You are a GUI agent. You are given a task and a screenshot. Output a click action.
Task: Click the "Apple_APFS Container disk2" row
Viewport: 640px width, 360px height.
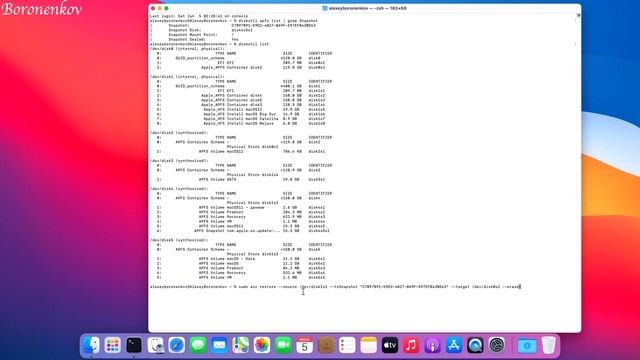coord(241,67)
